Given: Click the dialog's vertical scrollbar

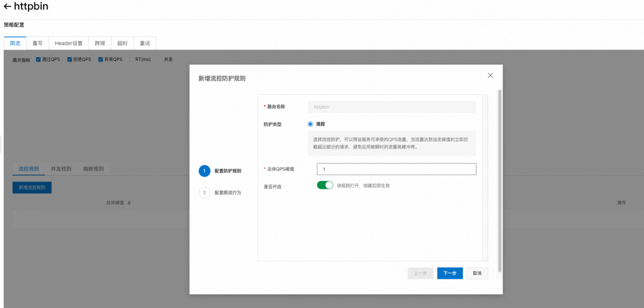Looking at the screenshot, I should pos(500,180).
